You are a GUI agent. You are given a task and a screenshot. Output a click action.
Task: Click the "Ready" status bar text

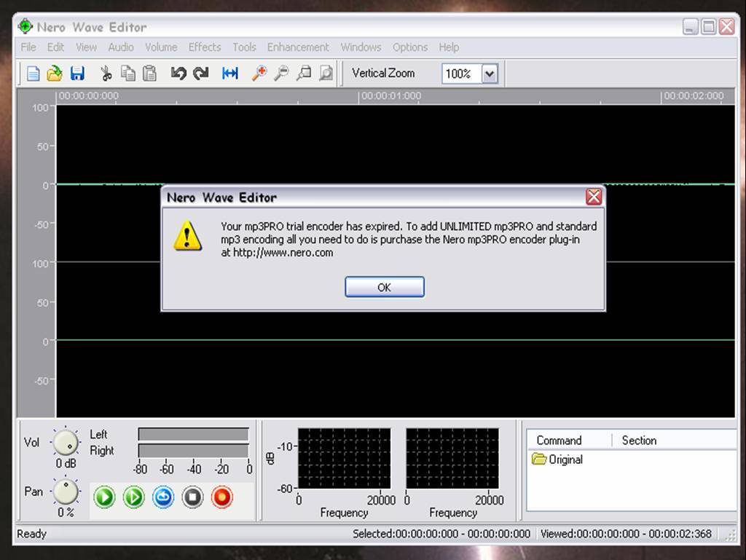(x=31, y=534)
